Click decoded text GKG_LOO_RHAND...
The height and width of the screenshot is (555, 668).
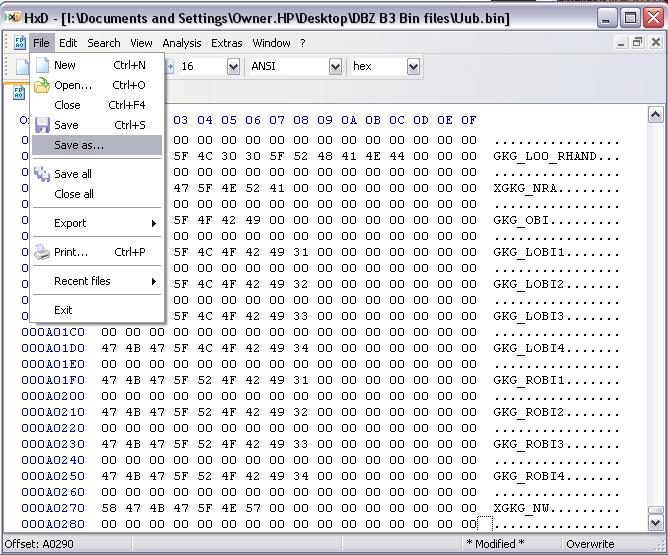pyautogui.click(x=545, y=156)
